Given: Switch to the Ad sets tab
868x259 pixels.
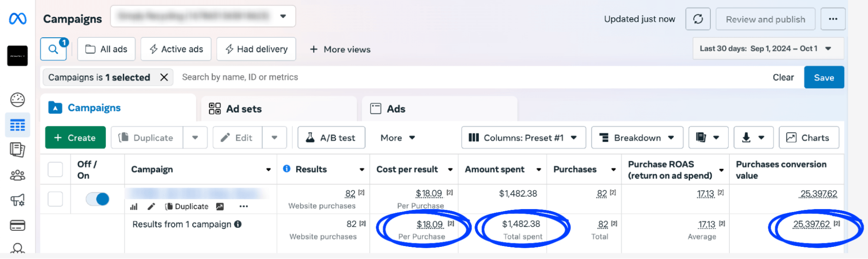Looking at the screenshot, I should coord(235,109).
